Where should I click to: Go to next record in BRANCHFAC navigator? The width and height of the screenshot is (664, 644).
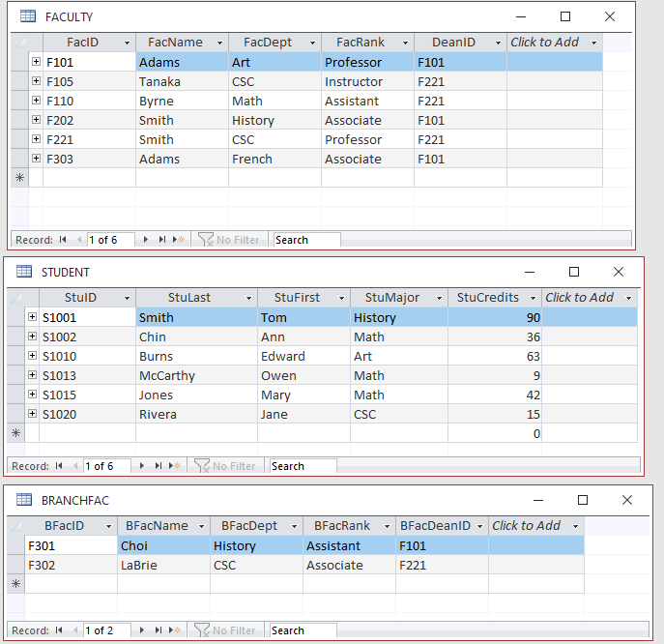pos(141,630)
